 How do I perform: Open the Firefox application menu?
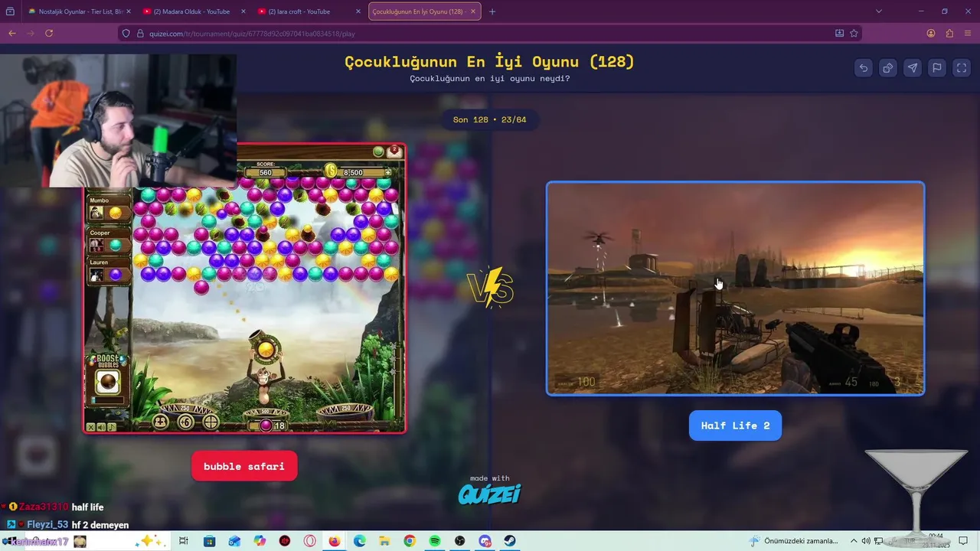968,33
